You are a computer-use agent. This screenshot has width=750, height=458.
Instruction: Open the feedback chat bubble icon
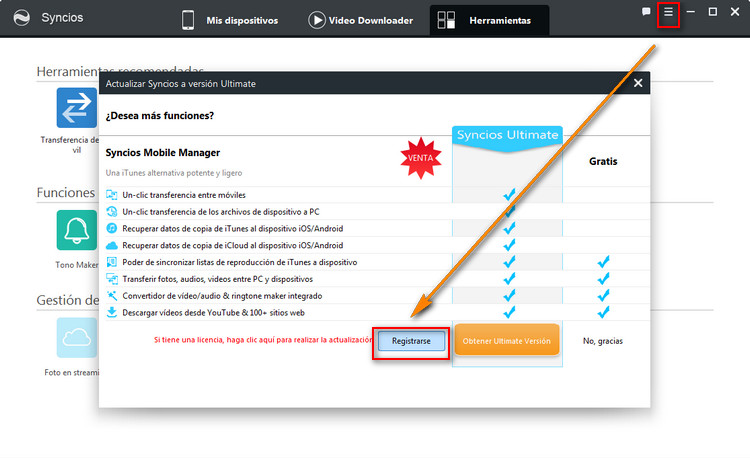coord(646,11)
